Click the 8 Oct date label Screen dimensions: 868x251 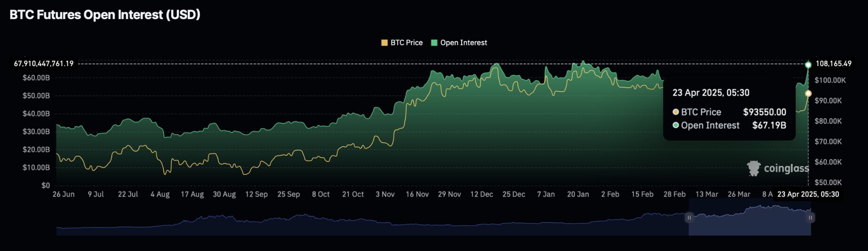321,194
